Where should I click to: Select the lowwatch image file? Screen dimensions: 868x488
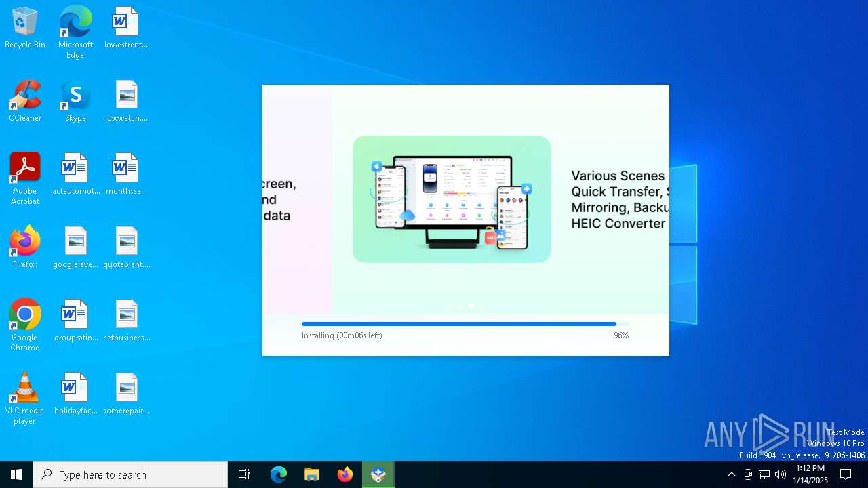126,102
